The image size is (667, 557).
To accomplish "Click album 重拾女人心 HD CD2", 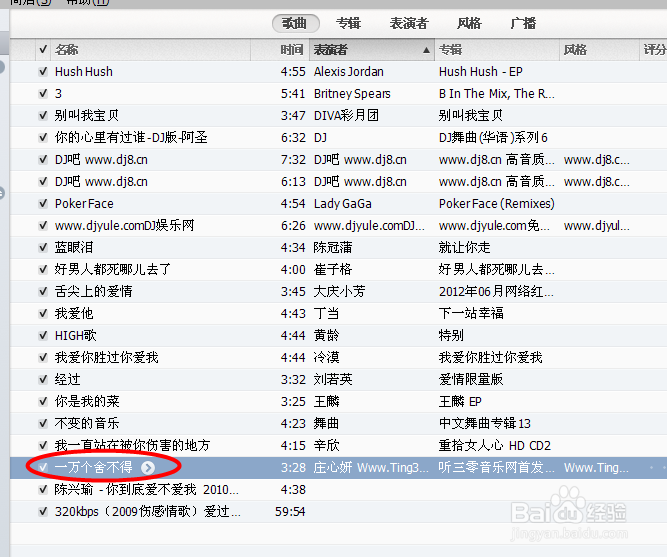I will pyautogui.click(x=495, y=446).
